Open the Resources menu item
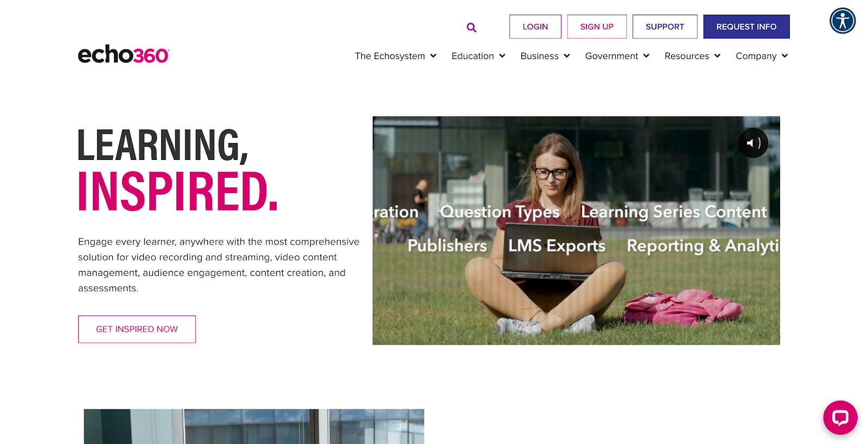The image size is (868, 444). 687,56
